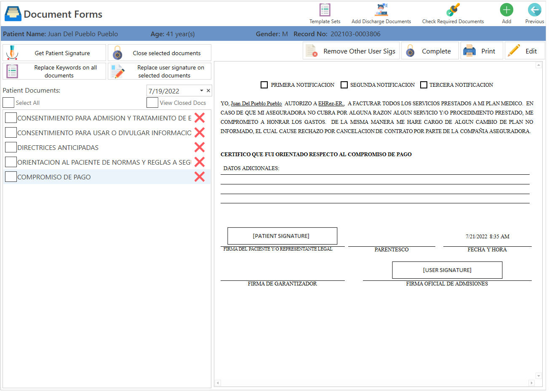Click Replace user signature on selected documents
The width and height of the screenshot is (549, 392).
[x=160, y=72]
